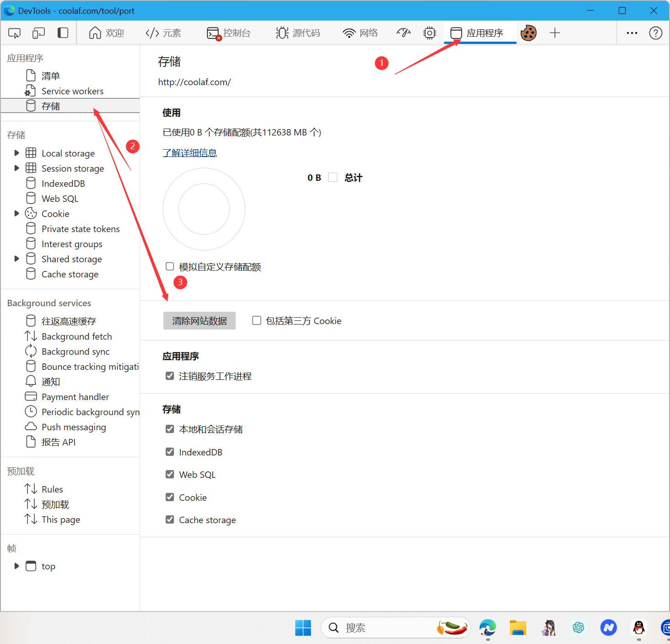Uncheck the IndexedDB storage checkbox
The height and width of the screenshot is (644, 670).
(170, 452)
